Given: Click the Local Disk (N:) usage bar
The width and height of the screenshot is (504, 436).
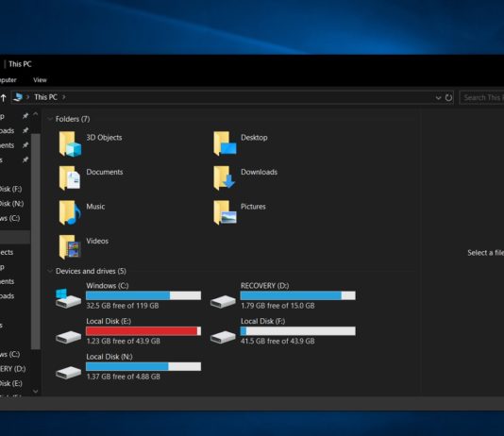Looking at the screenshot, I should [x=143, y=366].
